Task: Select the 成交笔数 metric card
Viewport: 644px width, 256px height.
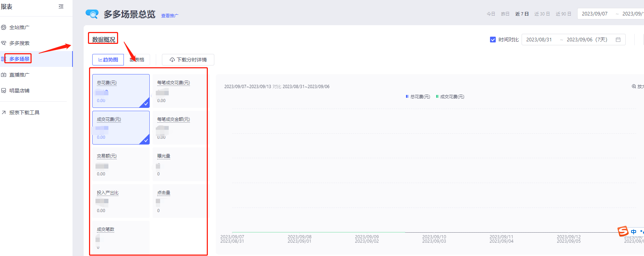Action: [121, 237]
